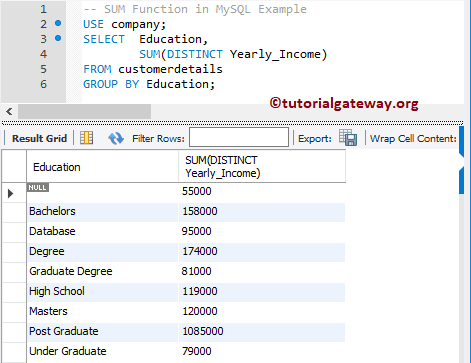Image resolution: width=471 pixels, height=363 pixels.
Task: Click the Filter Rows: label
Action: point(158,138)
